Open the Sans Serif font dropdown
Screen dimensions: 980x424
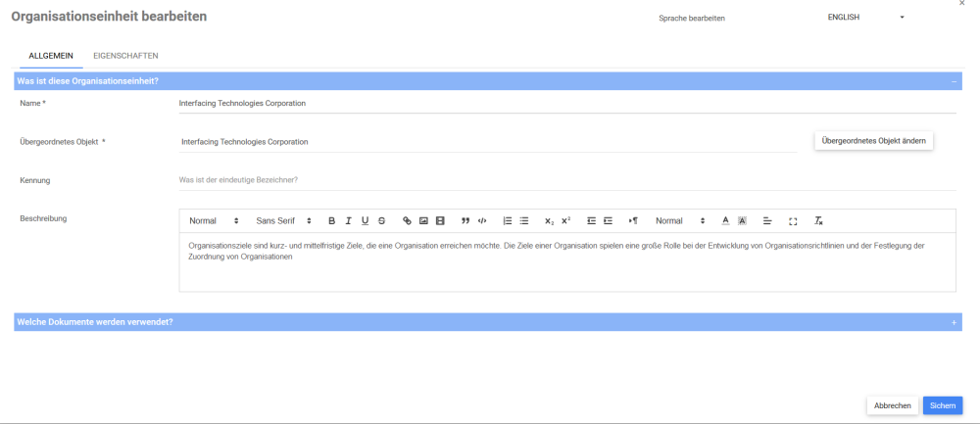284,221
